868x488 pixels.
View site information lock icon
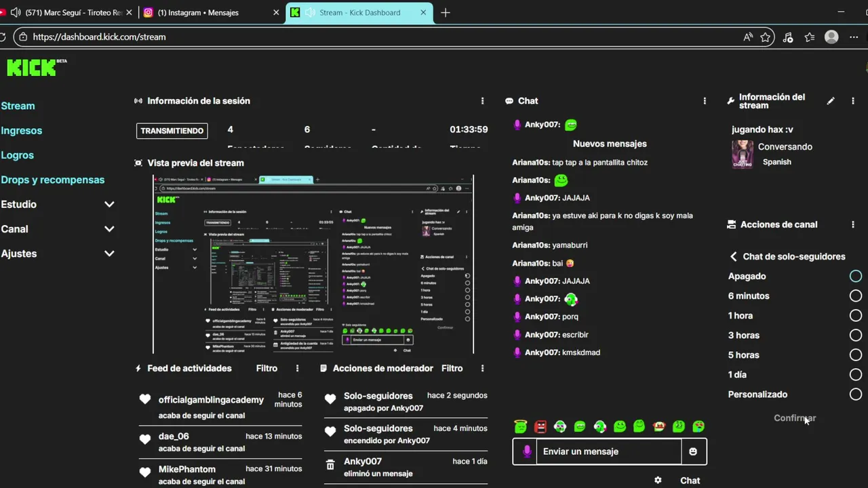[23, 37]
